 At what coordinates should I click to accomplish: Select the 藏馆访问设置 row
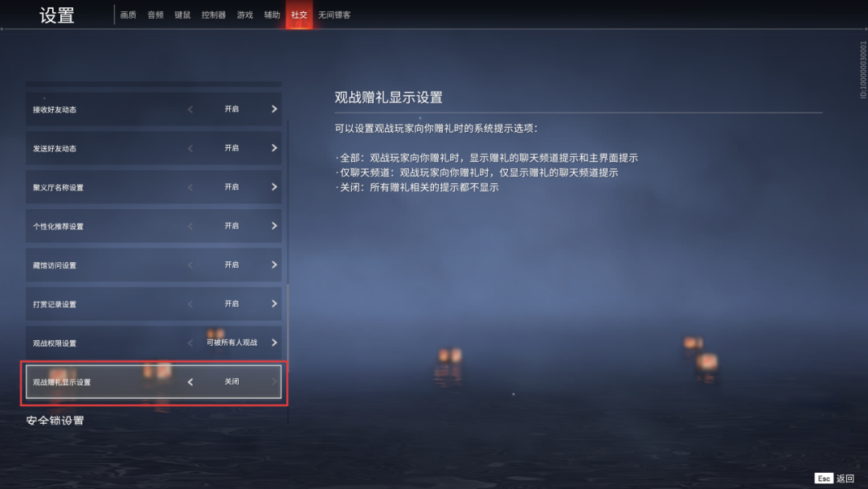[x=154, y=265]
